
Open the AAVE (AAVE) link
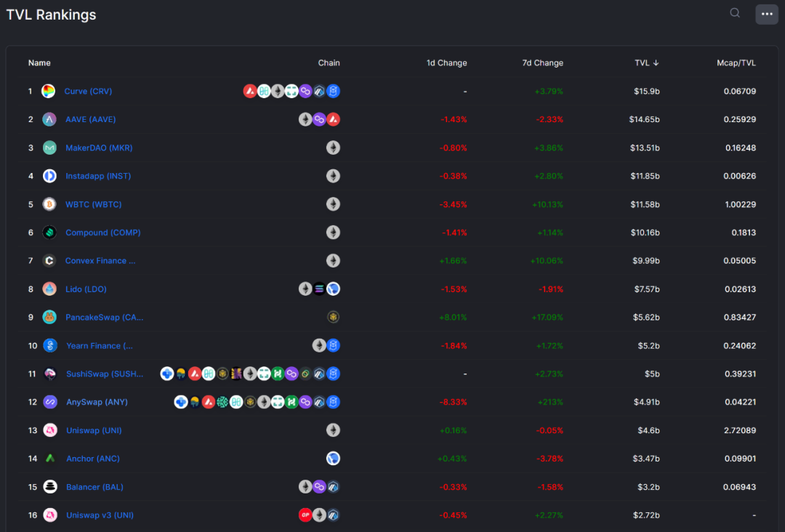tap(91, 119)
